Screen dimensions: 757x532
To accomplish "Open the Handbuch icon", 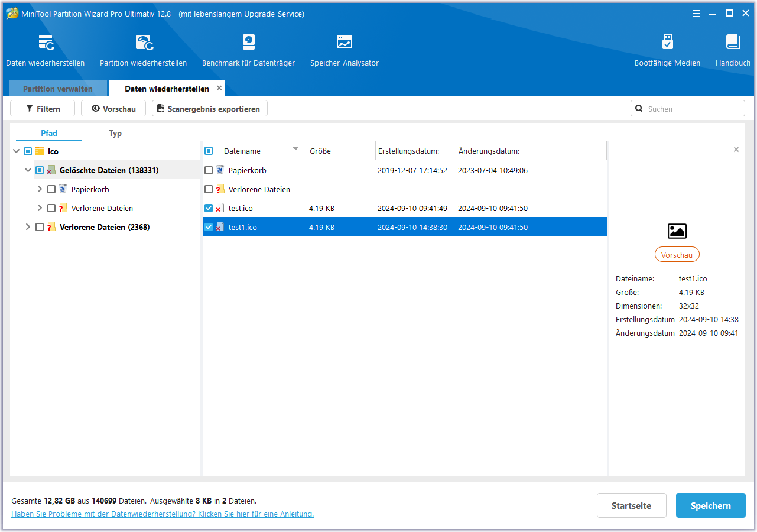I will 733,43.
